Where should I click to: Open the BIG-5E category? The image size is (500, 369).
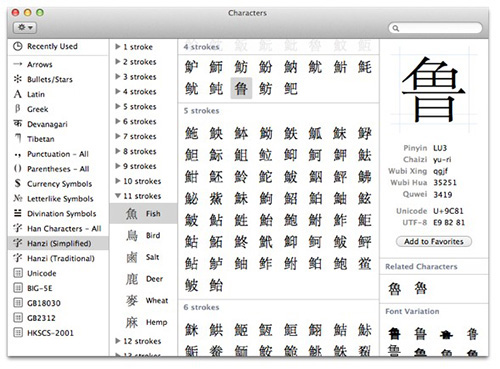coord(58,288)
